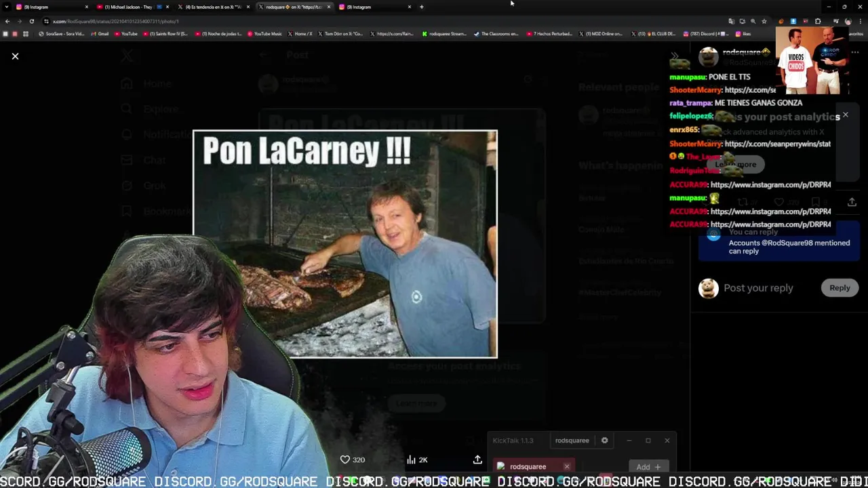
Task: Click the zoom magnifier icon in address bar
Action: [753, 21]
